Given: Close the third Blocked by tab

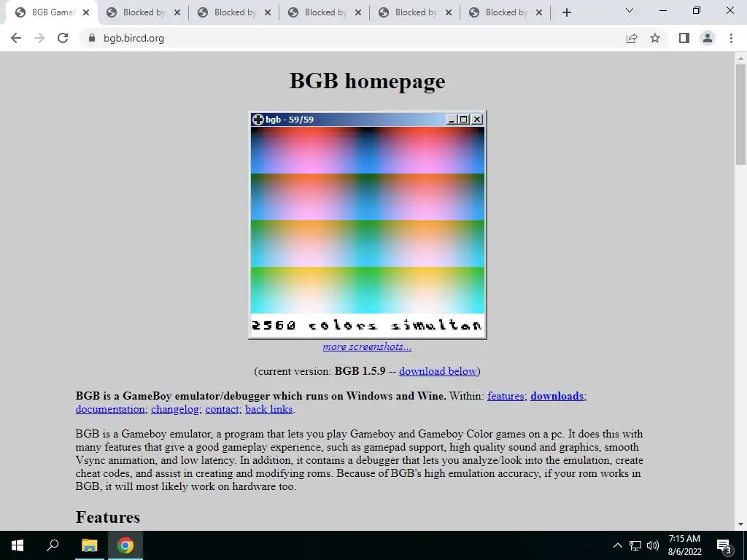Looking at the screenshot, I should 358,12.
